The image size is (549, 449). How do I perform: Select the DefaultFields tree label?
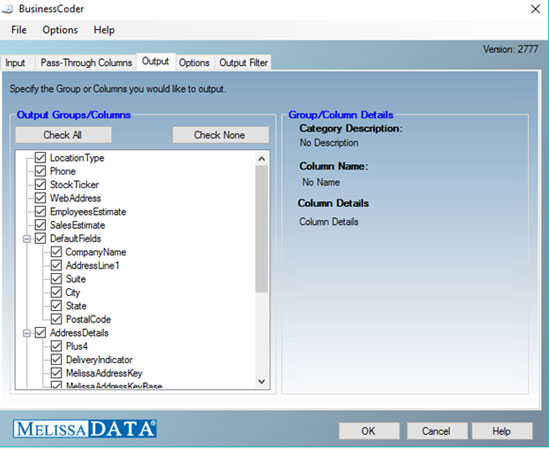tap(76, 239)
